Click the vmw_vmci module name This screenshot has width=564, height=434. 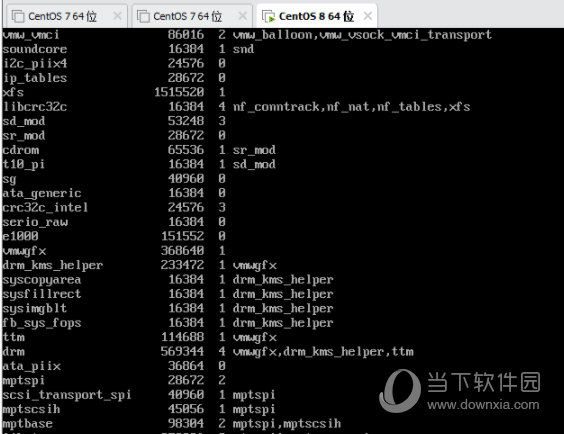tap(31, 35)
